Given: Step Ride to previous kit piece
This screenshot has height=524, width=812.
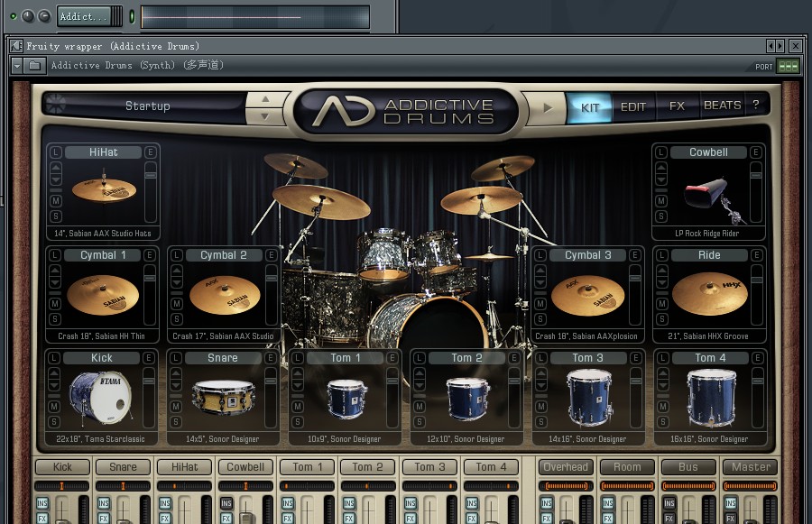Looking at the screenshot, I should coord(662,271).
